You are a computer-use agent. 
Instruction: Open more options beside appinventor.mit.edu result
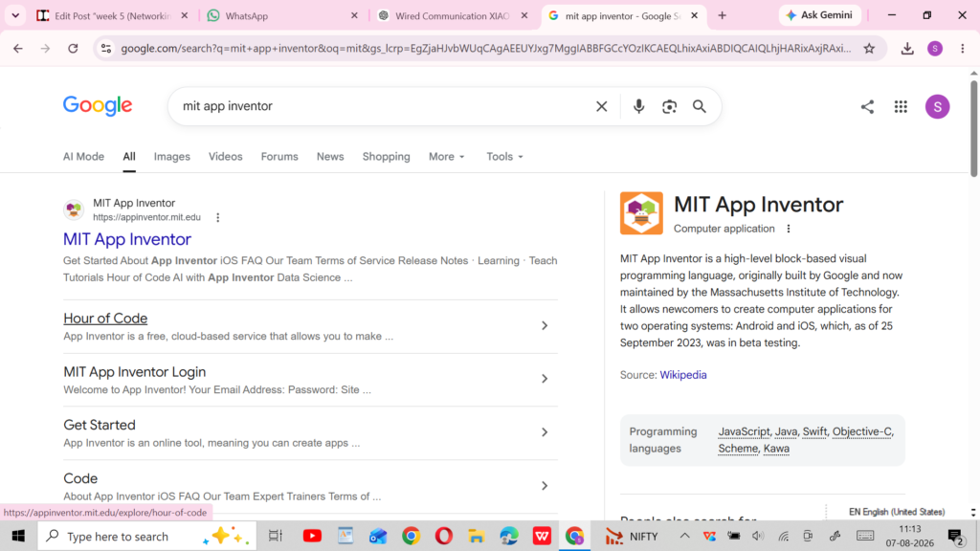coord(217,217)
